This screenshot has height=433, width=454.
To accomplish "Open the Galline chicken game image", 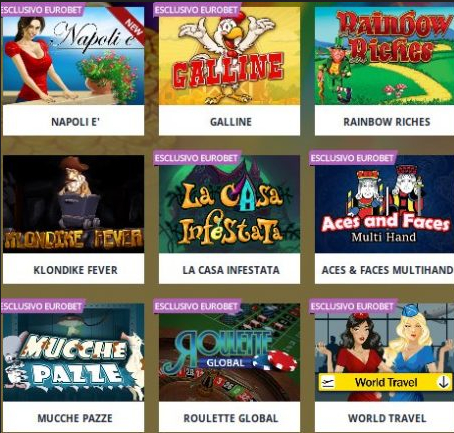I will coord(229,56).
